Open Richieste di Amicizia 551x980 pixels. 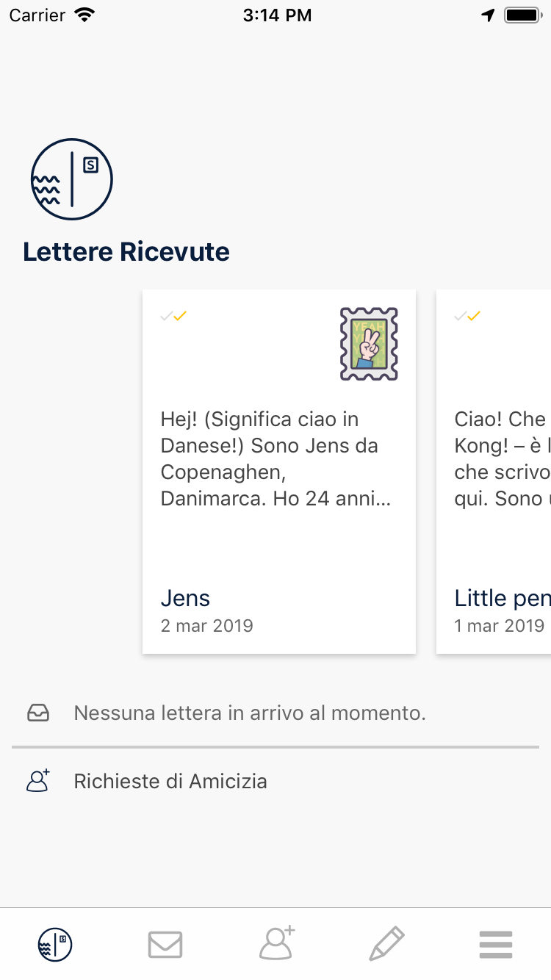170,781
